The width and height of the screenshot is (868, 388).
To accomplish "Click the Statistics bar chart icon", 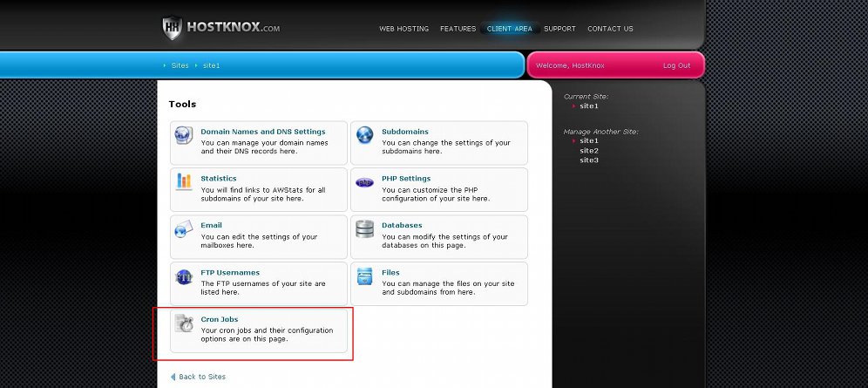I will 184,181.
